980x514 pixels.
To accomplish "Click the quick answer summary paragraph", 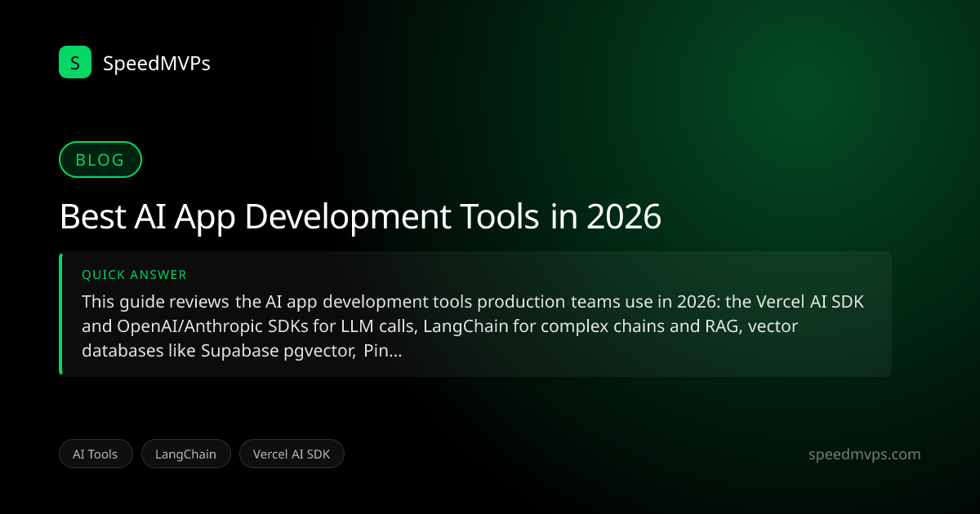I will coord(473,326).
